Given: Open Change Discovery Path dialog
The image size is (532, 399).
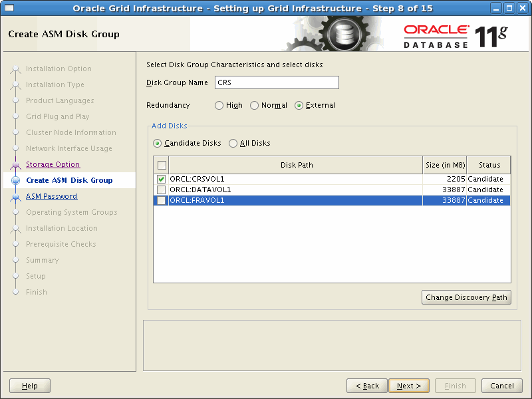Looking at the screenshot, I should point(466,297).
